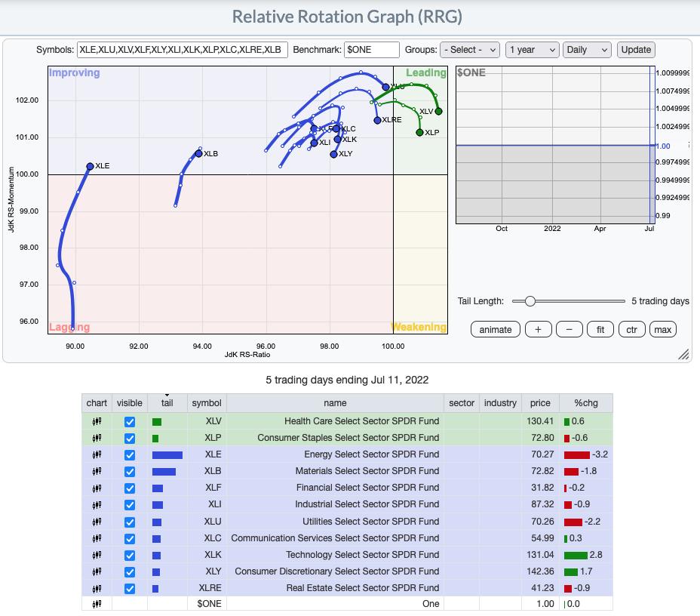Click the XLK data point on graph

(x=337, y=140)
